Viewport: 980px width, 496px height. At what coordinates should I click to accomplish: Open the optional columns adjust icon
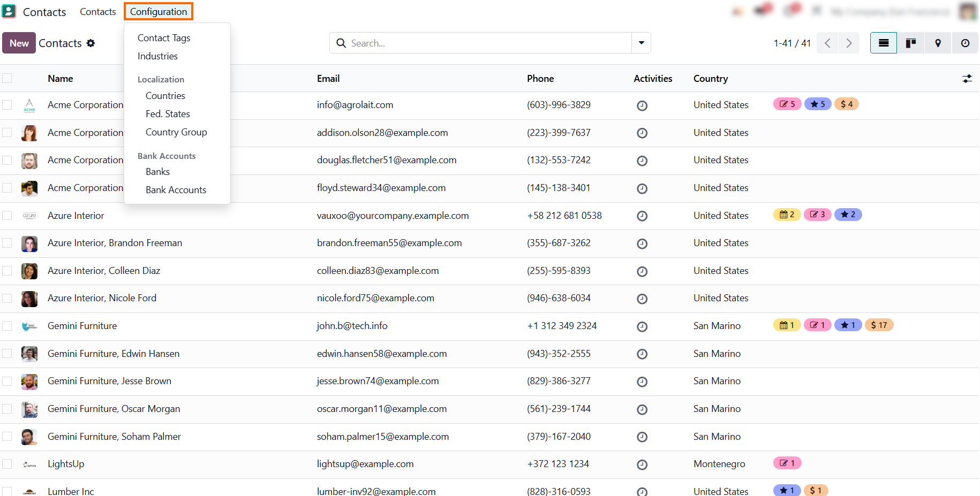click(967, 79)
